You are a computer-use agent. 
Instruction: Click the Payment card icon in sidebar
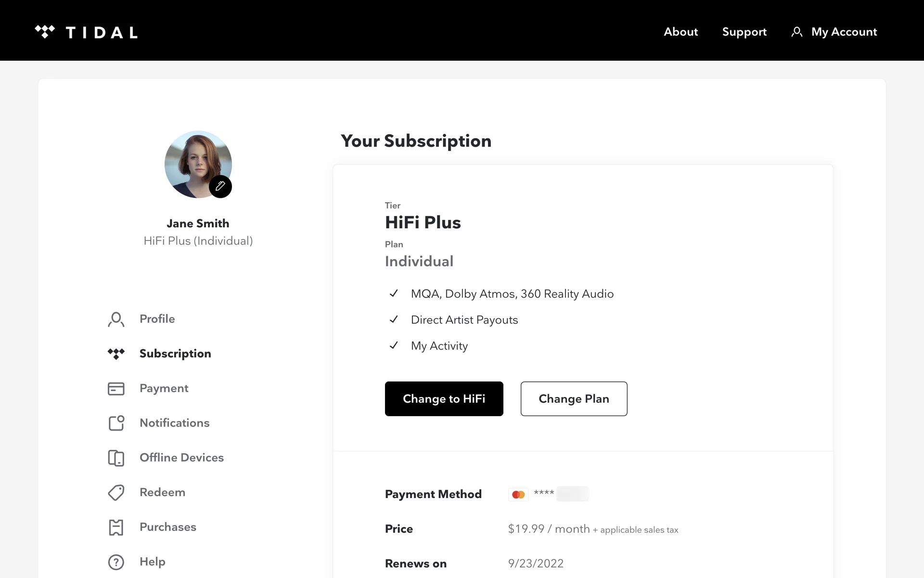tap(116, 389)
